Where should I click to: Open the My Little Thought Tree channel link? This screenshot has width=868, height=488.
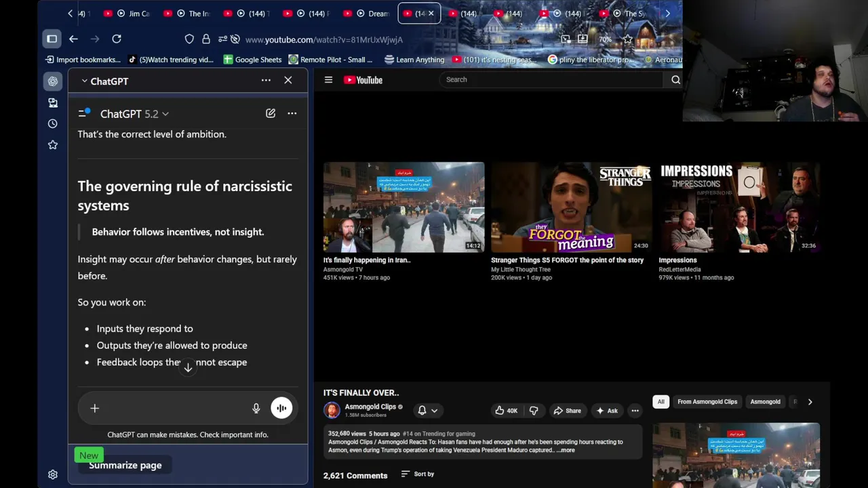(521, 269)
